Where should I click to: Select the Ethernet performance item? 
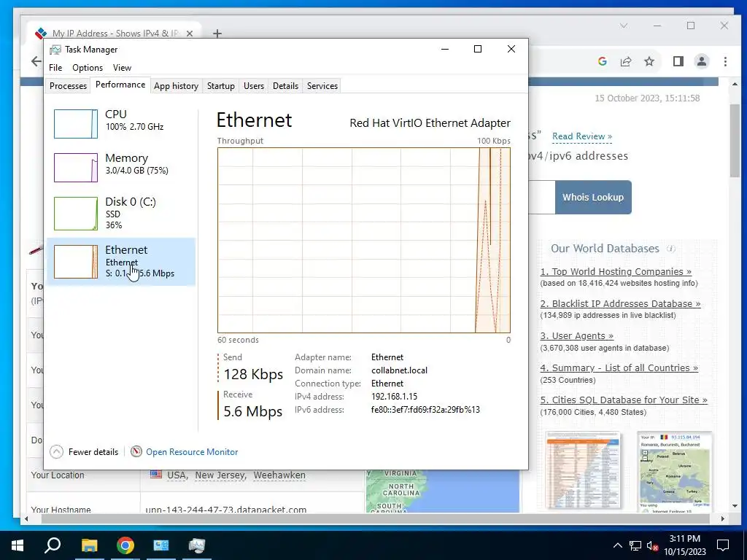point(121,262)
